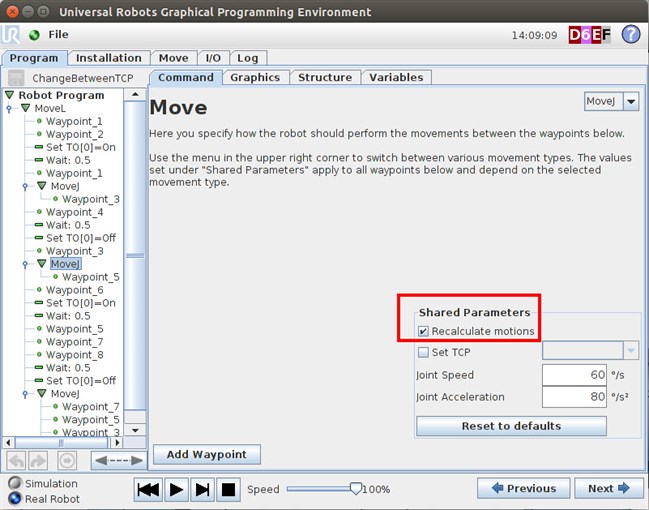Stop the running program
This screenshot has height=510, width=649.
point(228,490)
